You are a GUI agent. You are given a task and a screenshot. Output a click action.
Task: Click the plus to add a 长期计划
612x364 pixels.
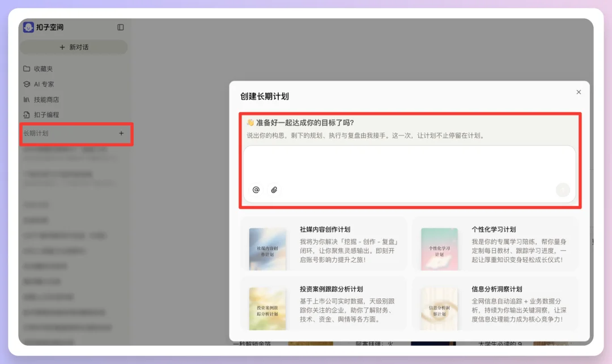[x=121, y=134]
